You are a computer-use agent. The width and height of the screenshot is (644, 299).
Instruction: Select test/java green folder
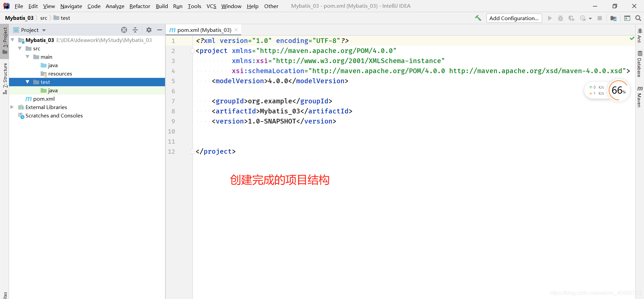53,91
